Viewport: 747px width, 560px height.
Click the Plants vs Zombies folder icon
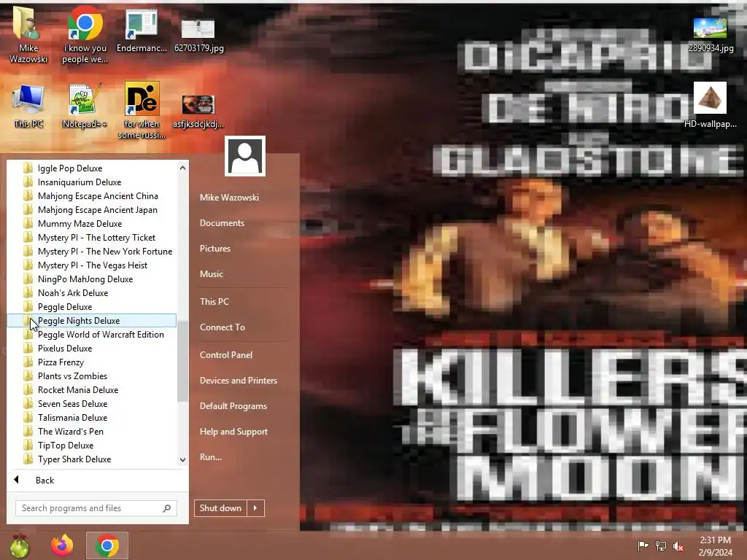(28, 376)
